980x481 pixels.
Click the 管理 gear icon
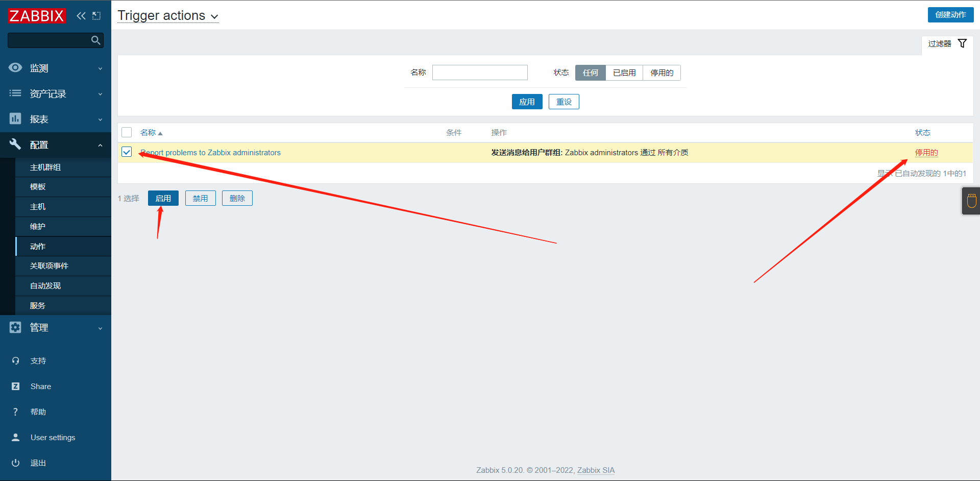tap(15, 327)
